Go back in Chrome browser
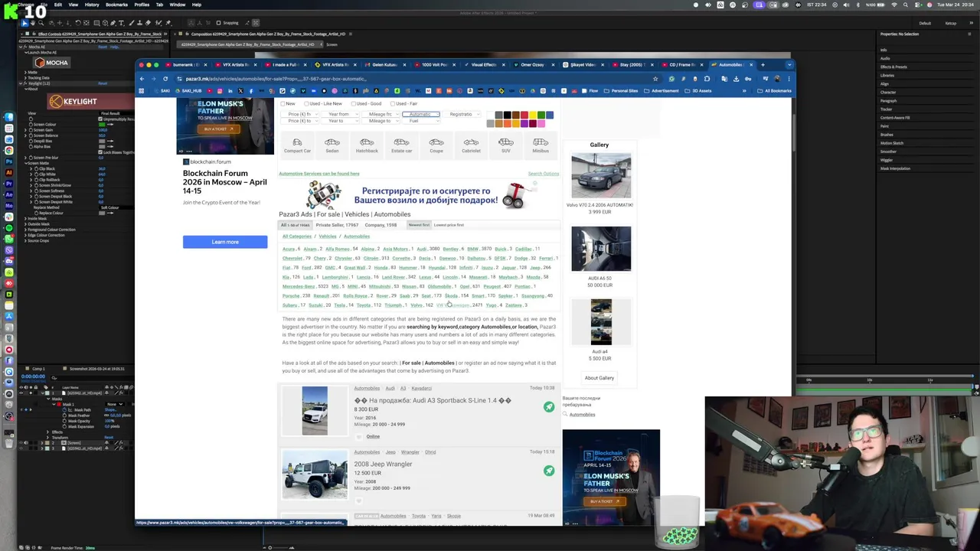The image size is (980, 551). tap(142, 78)
